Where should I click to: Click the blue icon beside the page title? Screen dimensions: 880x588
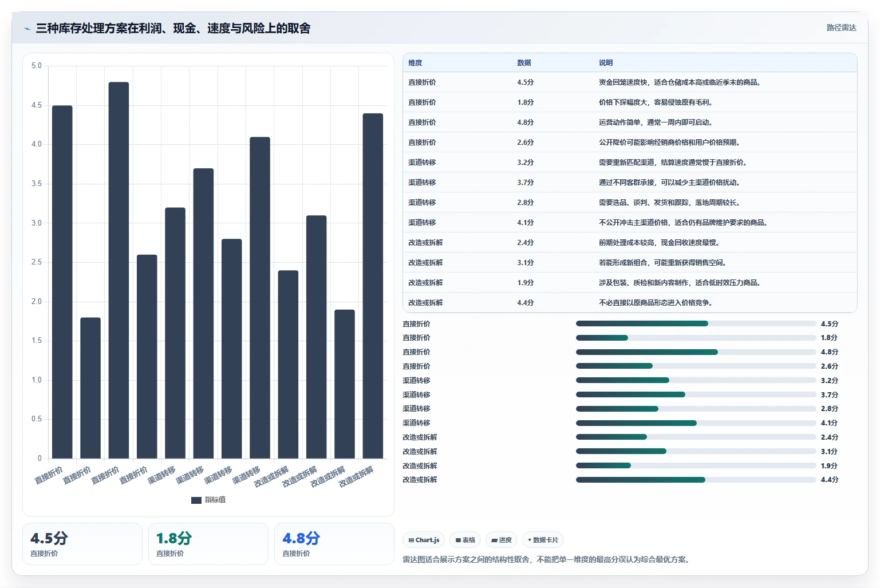(27, 29)
